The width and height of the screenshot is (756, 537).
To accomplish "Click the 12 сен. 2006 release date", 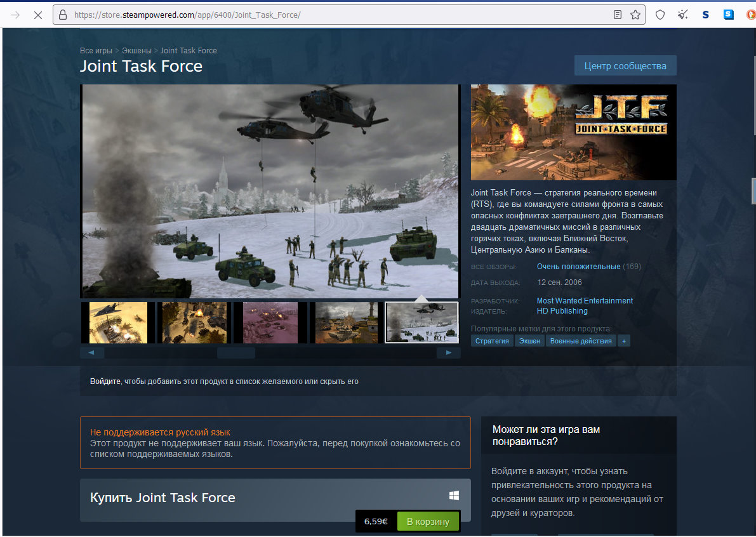I will pyautogui.click(x=559, y=282).
